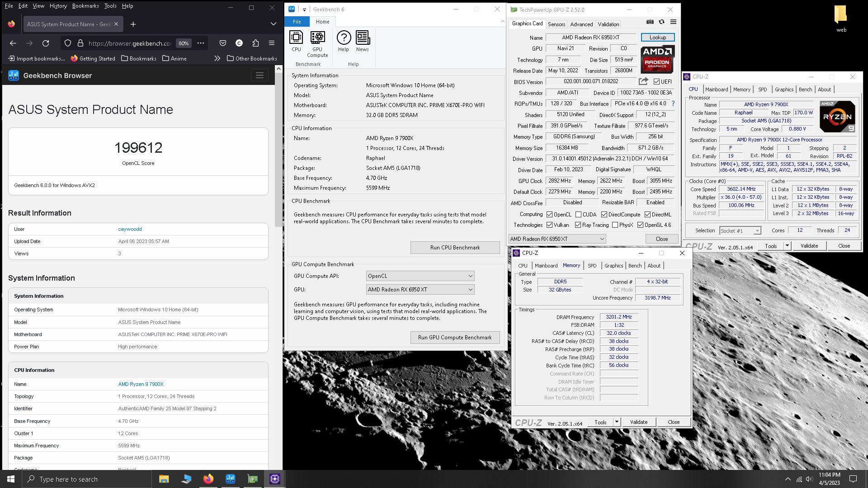
Task: Open notification center icon in tray
Action: coord(853,479)
